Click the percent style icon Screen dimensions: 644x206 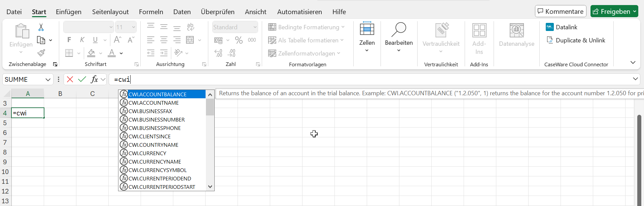(239, 40)
